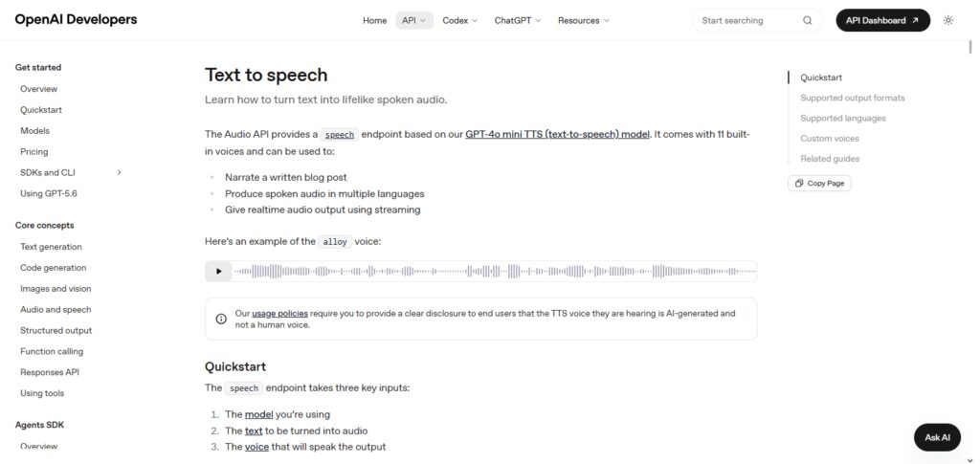Click 'Produce spoken audio in multiple languages' bullet
The width and height of the screenshot is (980, 464).
324,193
